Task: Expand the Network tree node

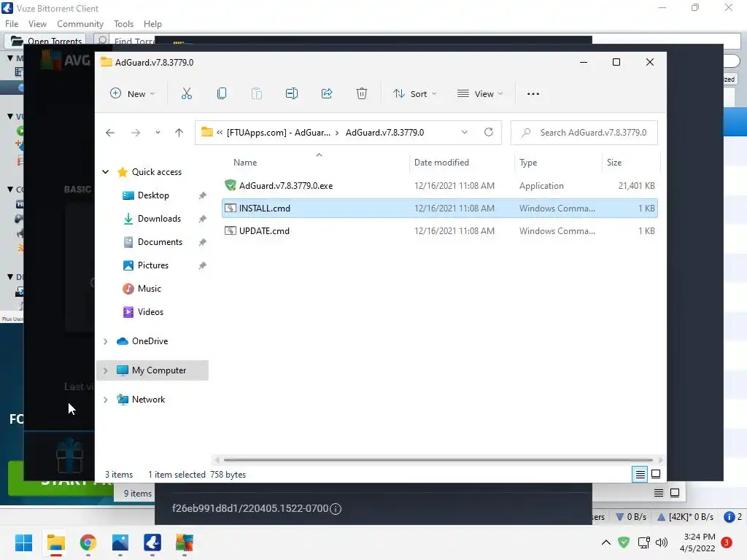Action: coord(106,400)
